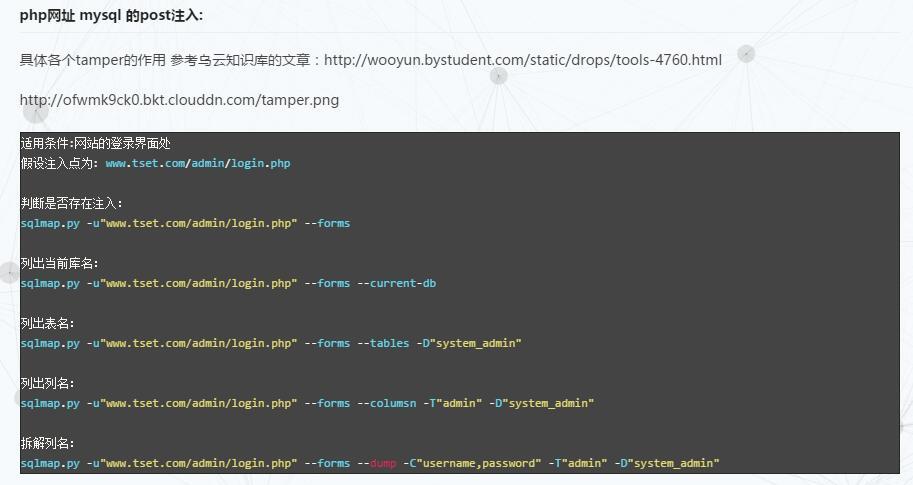Click the text '具体各个tamper的作用'
This screenshot has width=913, height=485.
[x=93, y=60]
